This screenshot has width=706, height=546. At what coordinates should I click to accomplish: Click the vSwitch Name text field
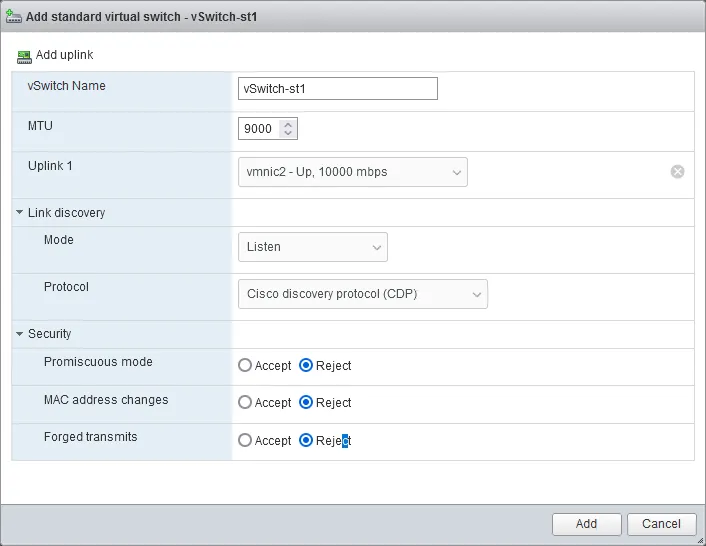click(337, 88)
